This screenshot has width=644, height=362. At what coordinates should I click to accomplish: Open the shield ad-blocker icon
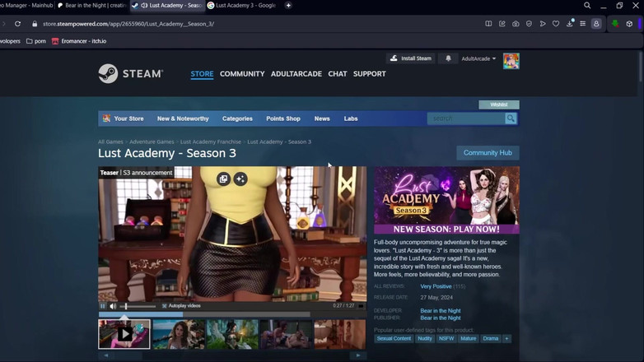(x=529, y=24)
